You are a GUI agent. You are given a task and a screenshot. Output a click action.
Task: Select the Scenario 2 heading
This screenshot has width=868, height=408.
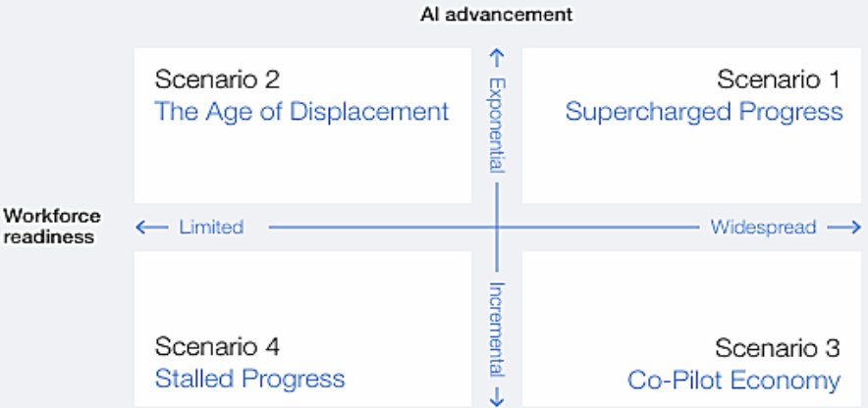(217, 79)
